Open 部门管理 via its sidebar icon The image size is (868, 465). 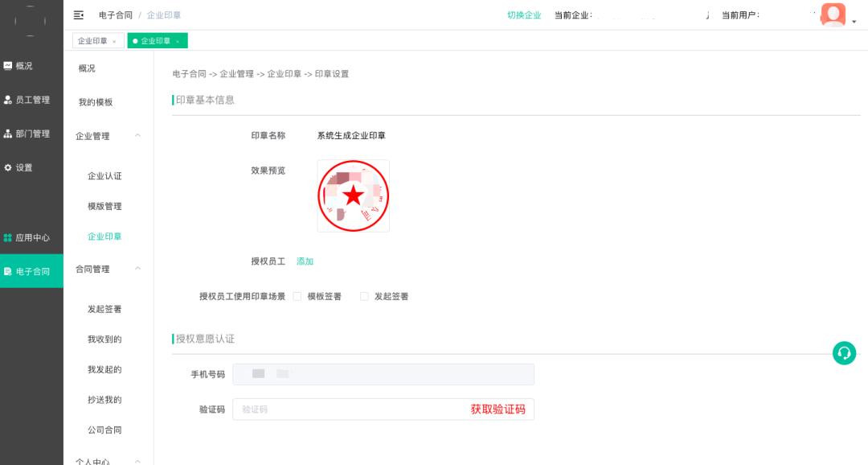[x=10, y=134]
